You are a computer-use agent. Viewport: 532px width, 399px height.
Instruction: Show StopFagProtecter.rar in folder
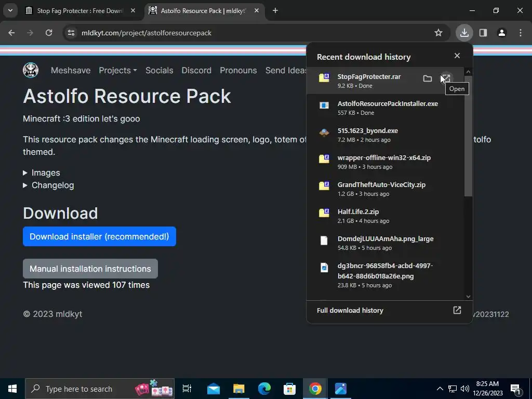[428, 79]
